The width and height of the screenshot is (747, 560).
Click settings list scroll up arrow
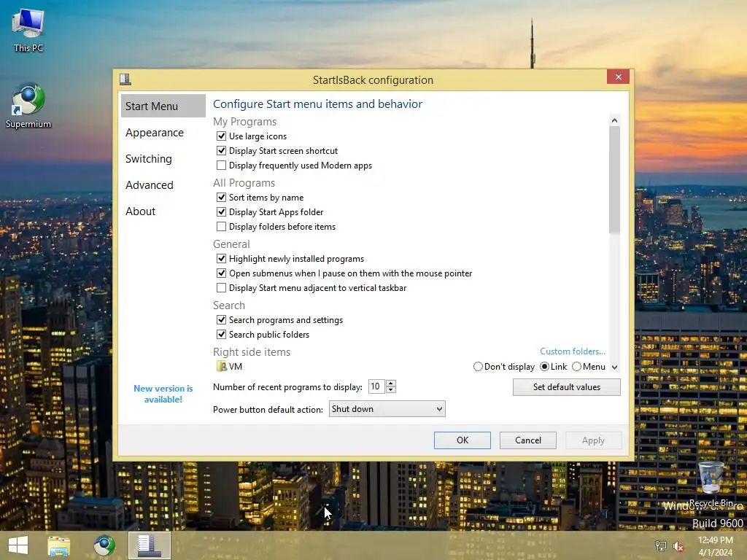pos(614,120)
